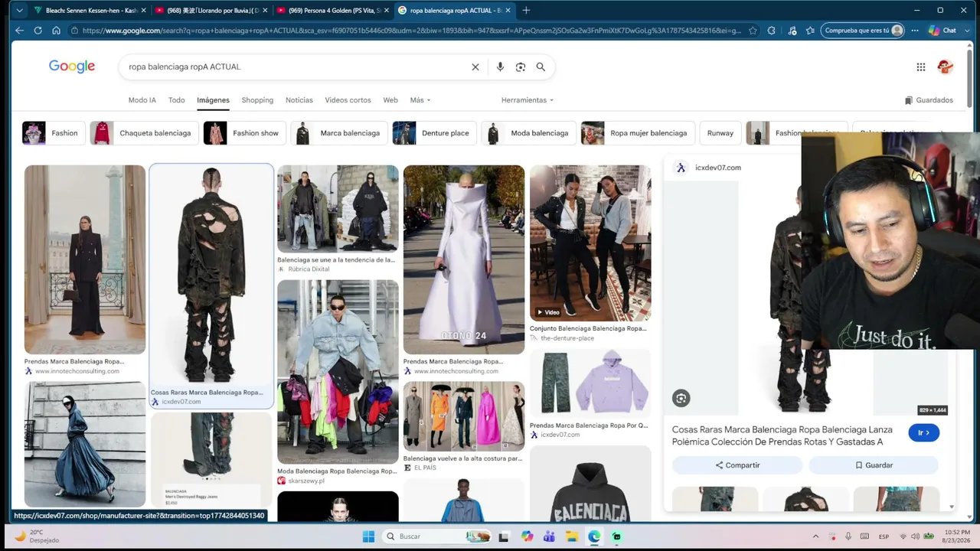Filter by the Fashion show chip
Viewport: 980px width, 551px height.
click(x=244, y=133)
